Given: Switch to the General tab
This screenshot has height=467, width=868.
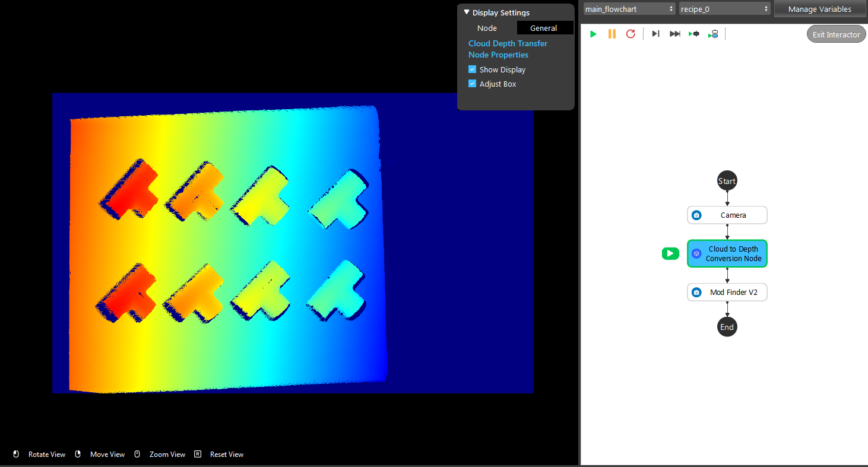Looking at the screenshot, I should point(544,28).
